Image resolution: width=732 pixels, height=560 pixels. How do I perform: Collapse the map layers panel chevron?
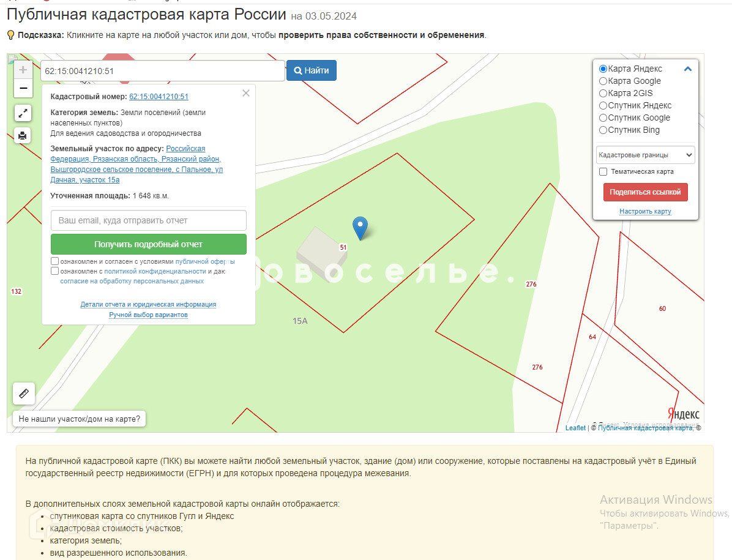[688, 69]
